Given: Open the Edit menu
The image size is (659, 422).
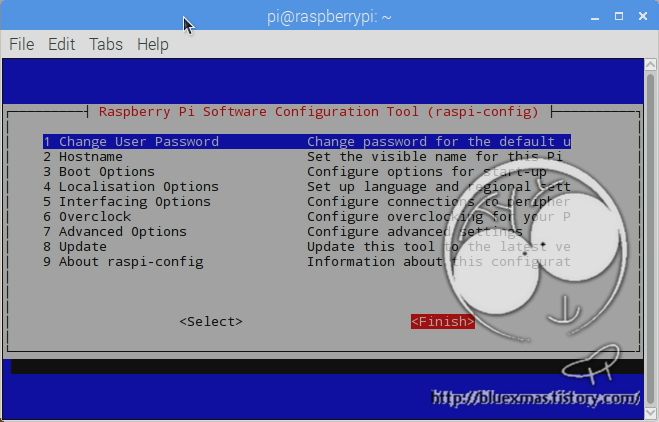Looking at the screenshot, I should point(61,44).
